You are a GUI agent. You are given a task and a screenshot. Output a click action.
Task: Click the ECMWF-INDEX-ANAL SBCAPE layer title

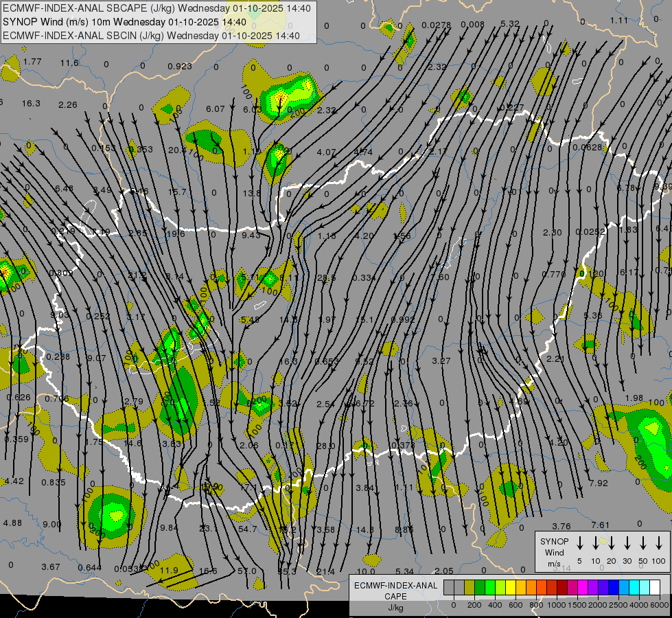pyautogui.click(x=157, y=8)
